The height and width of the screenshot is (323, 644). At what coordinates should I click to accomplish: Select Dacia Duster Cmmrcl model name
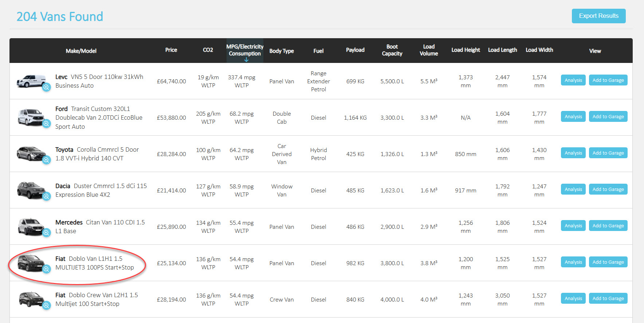pyautogui.click(x=101, y=190)
